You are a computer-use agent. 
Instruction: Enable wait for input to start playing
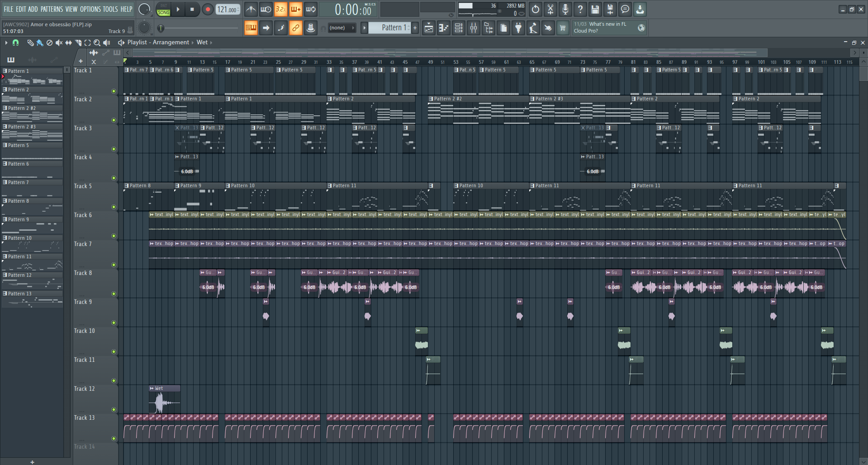(x=266, y=9)
